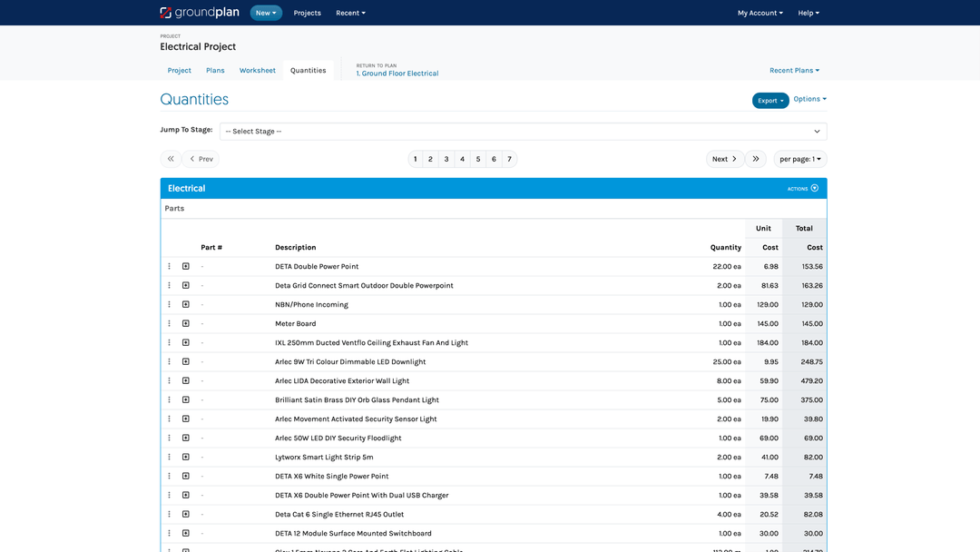The height and width of the screenshot is (552, 980).
Task: Click the Prev page button
Action: click(201, 159)
